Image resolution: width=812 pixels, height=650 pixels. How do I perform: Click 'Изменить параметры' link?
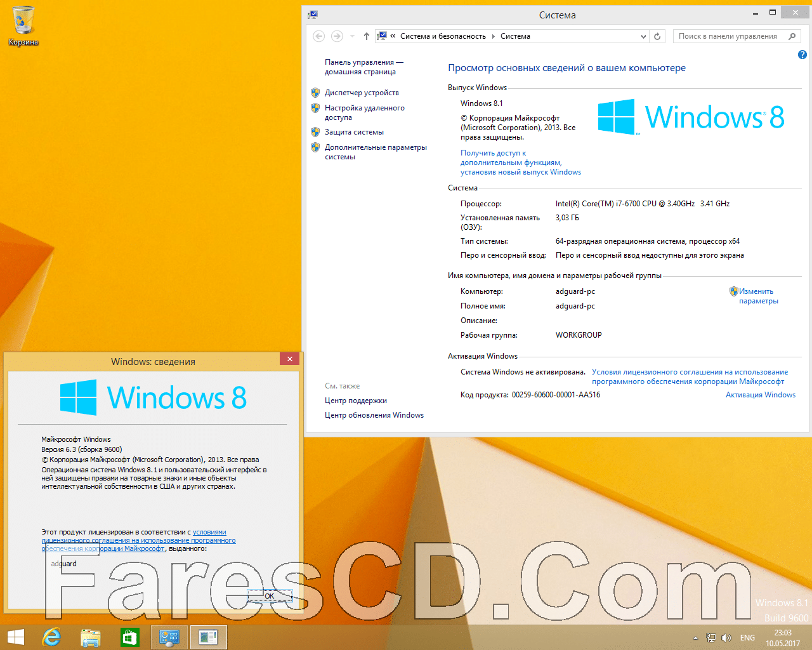[x=758, y=296]
